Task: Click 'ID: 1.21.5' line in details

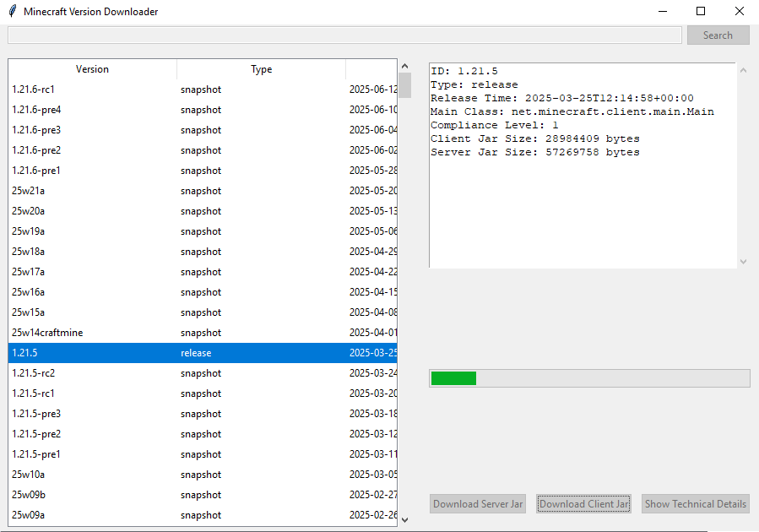Action: click(464, 71)
